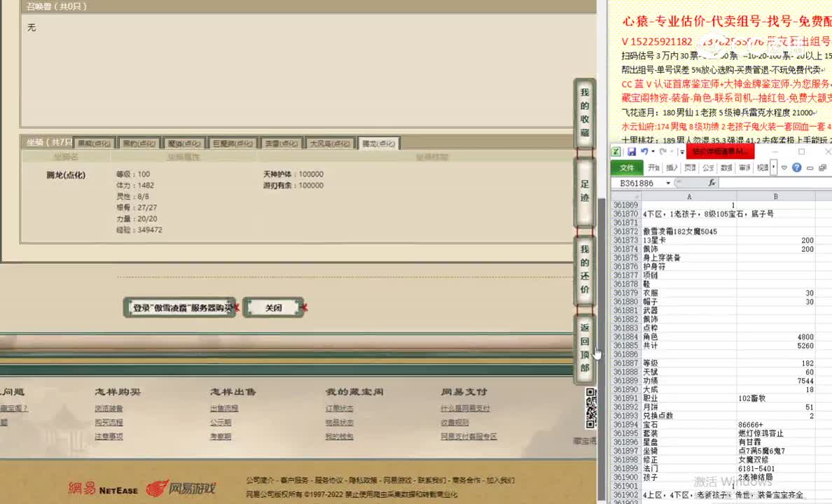Viewport: 832px width, 504px height.
Task: Expand the Quick Access Toolbar customize dropdown
Action: click(681, 152)
